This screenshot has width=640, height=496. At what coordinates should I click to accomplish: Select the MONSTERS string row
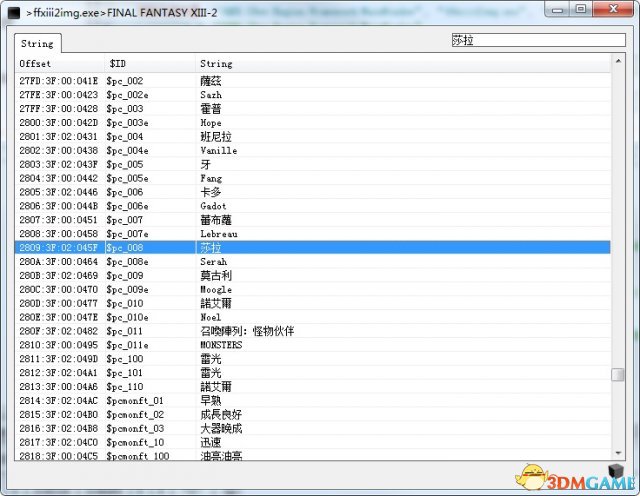click(x=313, y=345)
